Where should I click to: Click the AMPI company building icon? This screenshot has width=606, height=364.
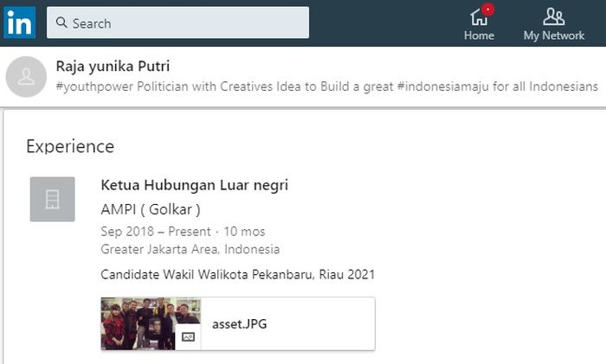pos(53,199)
